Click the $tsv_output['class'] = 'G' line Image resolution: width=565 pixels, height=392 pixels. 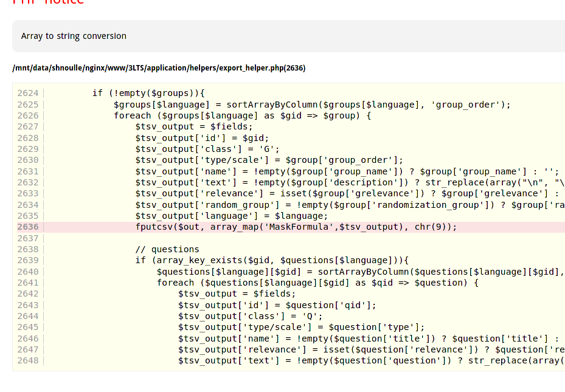pos(207,149)
